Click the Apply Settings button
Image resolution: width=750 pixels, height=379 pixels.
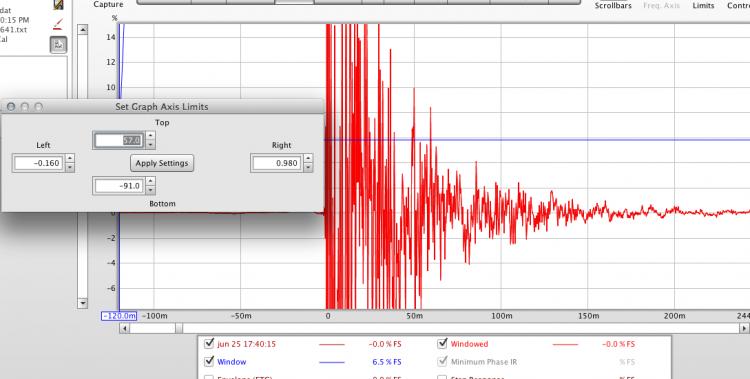click(162, 163)
